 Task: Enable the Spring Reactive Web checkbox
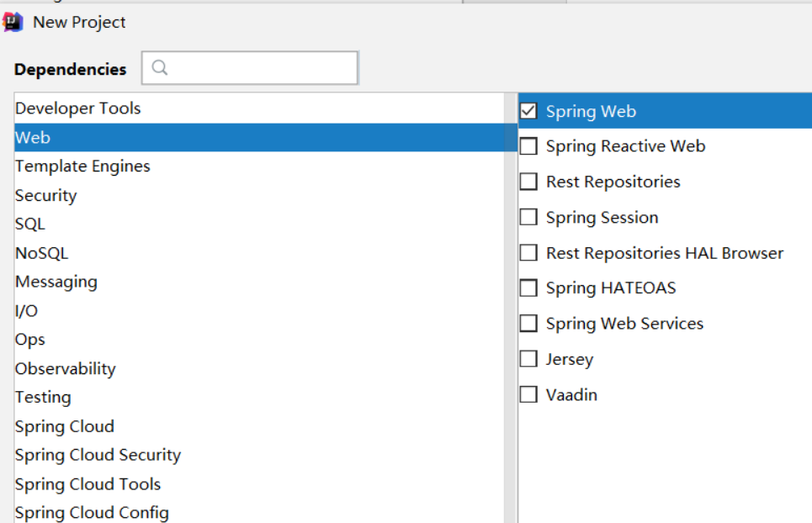point(528,146)
